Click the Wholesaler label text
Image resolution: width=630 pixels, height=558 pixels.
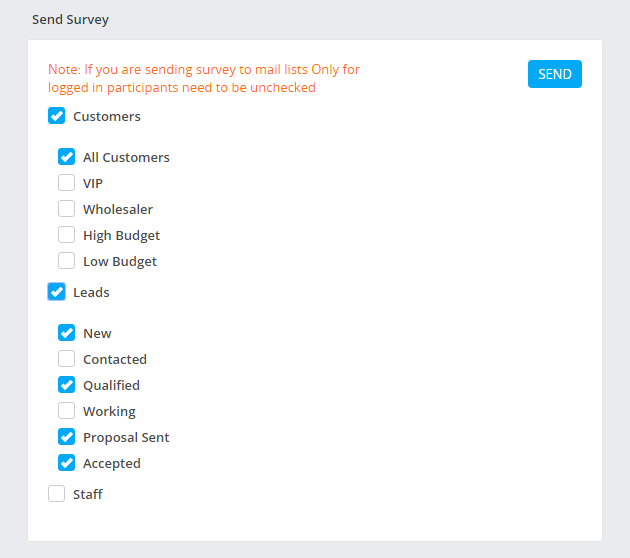click(x=118, y=209)
